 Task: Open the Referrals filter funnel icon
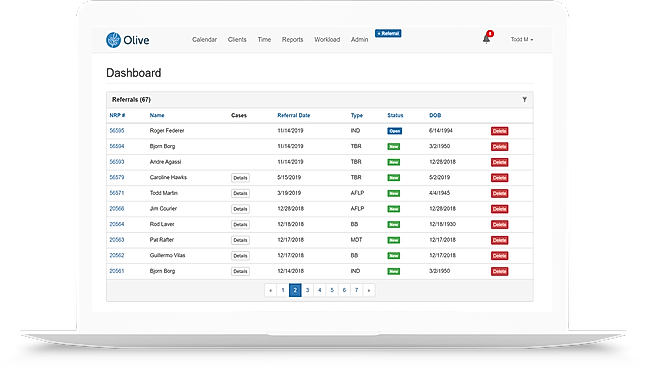click(524, 100)
